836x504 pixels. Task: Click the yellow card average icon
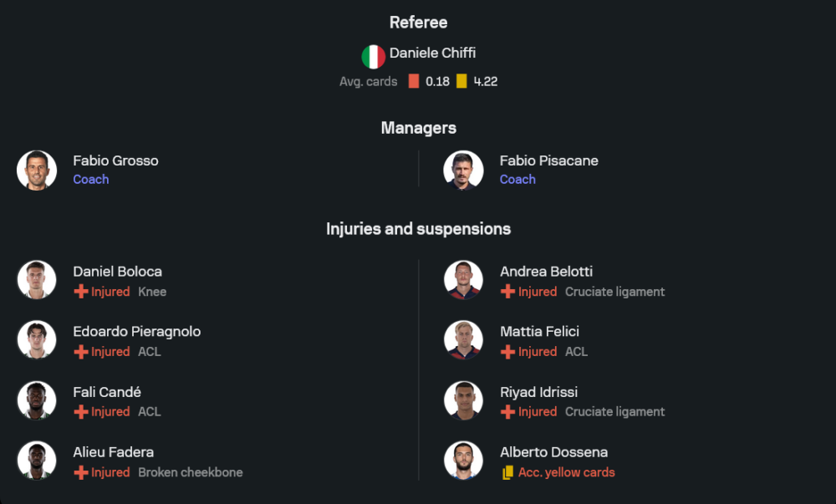(x=461, y=82)
